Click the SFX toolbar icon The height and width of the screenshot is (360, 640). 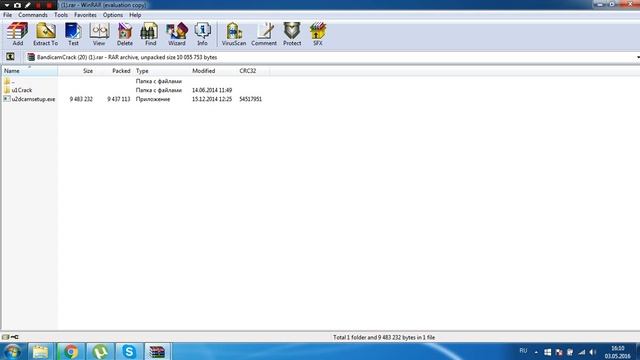[x=318, y=33]
